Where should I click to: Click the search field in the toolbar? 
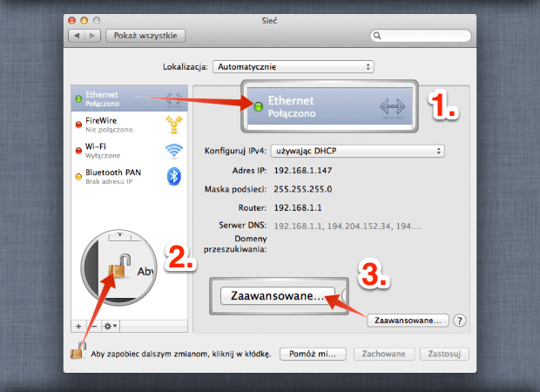click(x=421, y=36)
